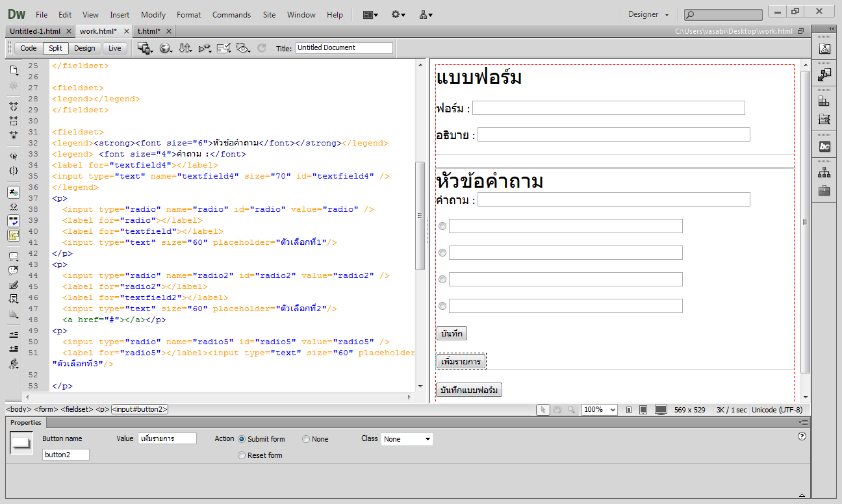The width and height of the screenshot is (842, 504).
Task: Click the Refresh Design View icon
Action: [x=262, y=48]
